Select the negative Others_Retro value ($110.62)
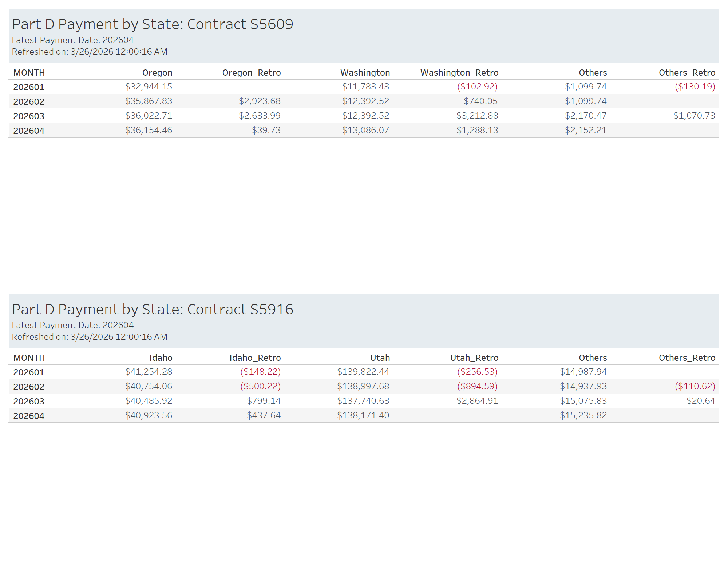Viewport: 728px width, 582px height. click(695, 386)
